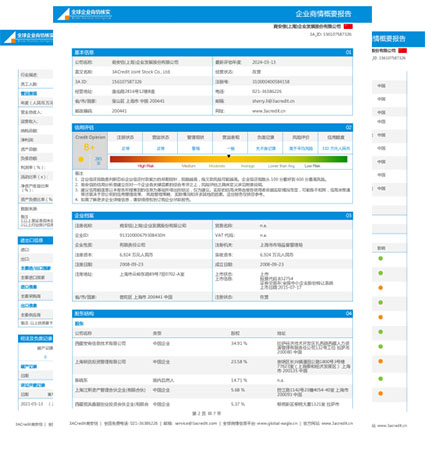Click the English name 3ACredit Joint Stock Co., Ltd
Viewport: 425px width, 451px height.
141,72
